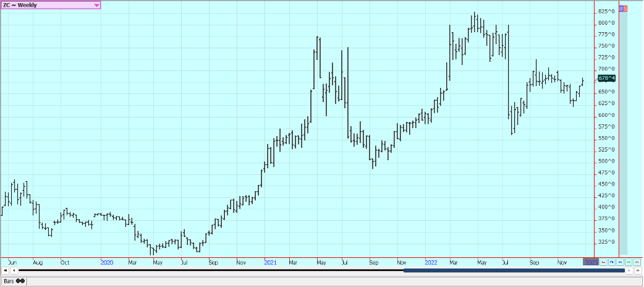Click the red S sell button
The width and height of the screenshot is (644, 287).
click(625, 8)
